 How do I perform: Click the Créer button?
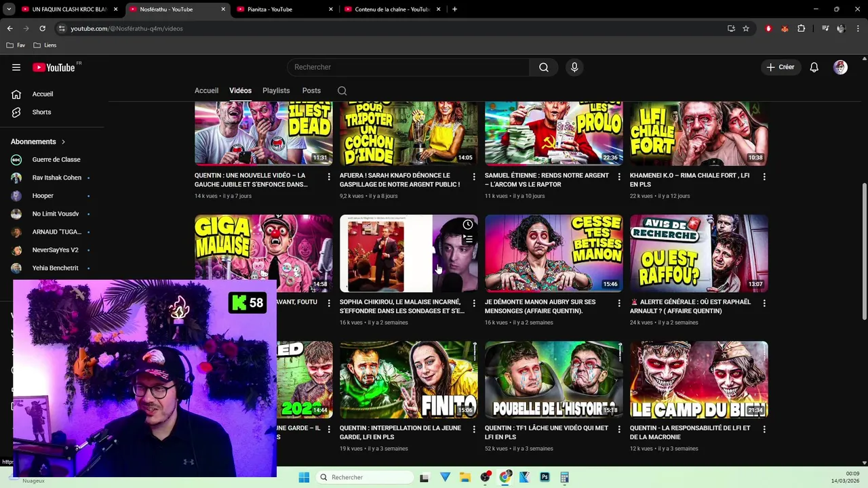point(781,67)
